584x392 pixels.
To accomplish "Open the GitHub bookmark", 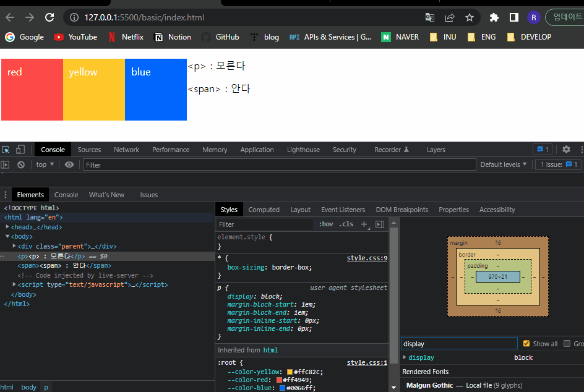I will pyautogui.click(x=220, y=37).
